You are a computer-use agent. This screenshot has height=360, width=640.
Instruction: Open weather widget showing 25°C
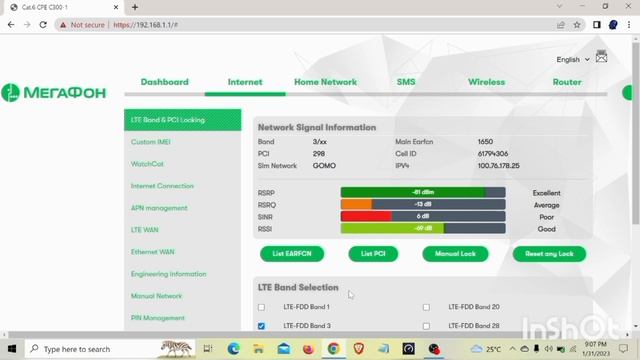(x=486, y=349)
